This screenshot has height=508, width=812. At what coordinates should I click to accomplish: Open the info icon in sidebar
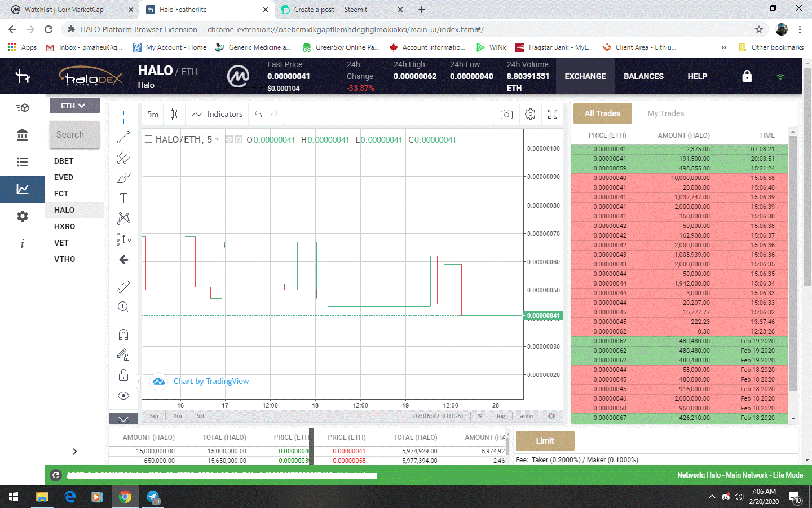point(23,243)
